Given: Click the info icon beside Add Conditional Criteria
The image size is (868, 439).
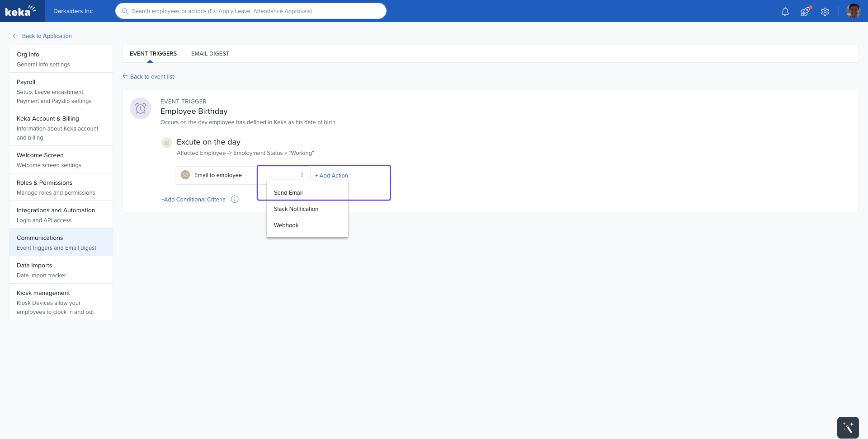Looking at the screenshot, I should (235, 199).
